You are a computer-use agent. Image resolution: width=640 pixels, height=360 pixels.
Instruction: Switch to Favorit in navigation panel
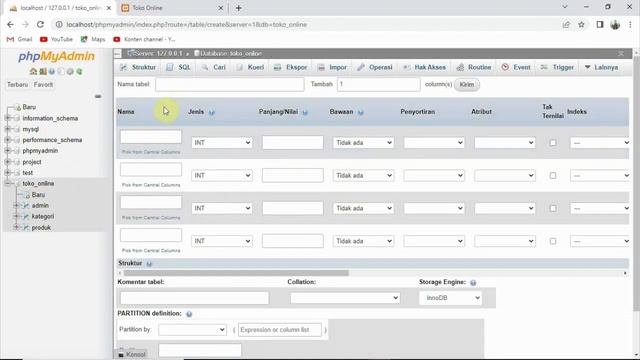point(43,84)
